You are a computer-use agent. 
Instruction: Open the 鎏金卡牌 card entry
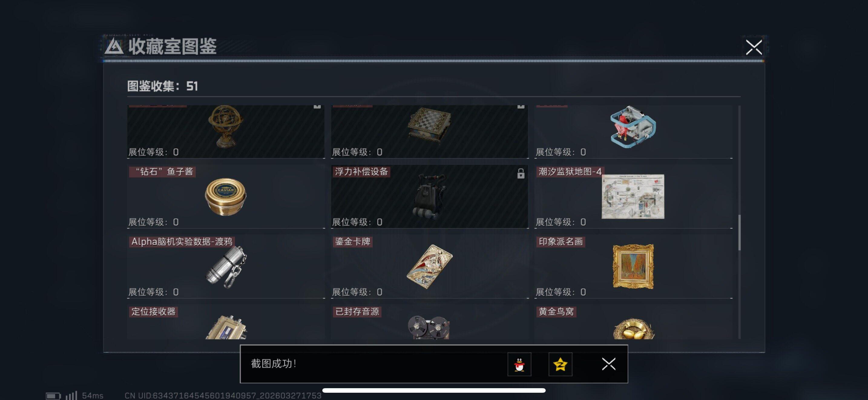pos(430,266)
